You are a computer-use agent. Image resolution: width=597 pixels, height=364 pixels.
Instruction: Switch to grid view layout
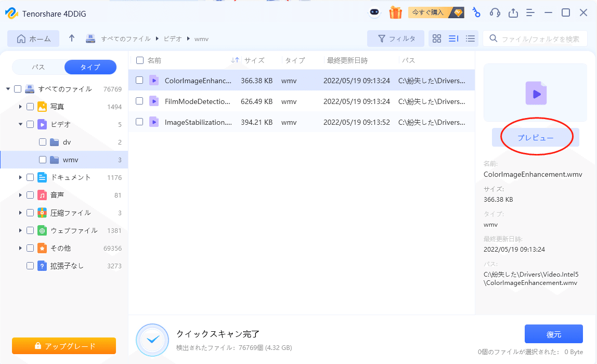pyautogui.click(x=436, y=38)
